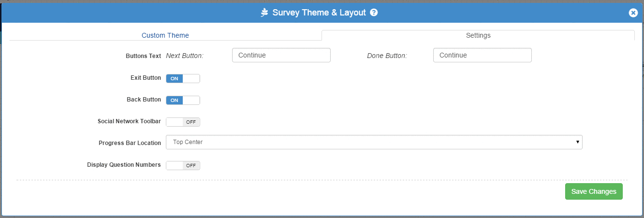Image resolution: width=644 pixels, height=218 pixels.
Task: Open the Progress Bar Location dropdown
Action: point(374,142)
